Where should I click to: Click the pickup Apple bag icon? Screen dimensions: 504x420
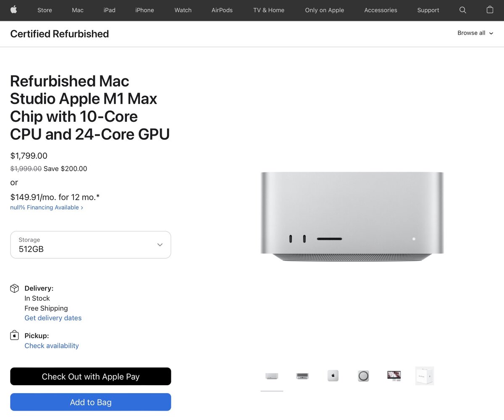pyautogui.click(x=15, y=336)
